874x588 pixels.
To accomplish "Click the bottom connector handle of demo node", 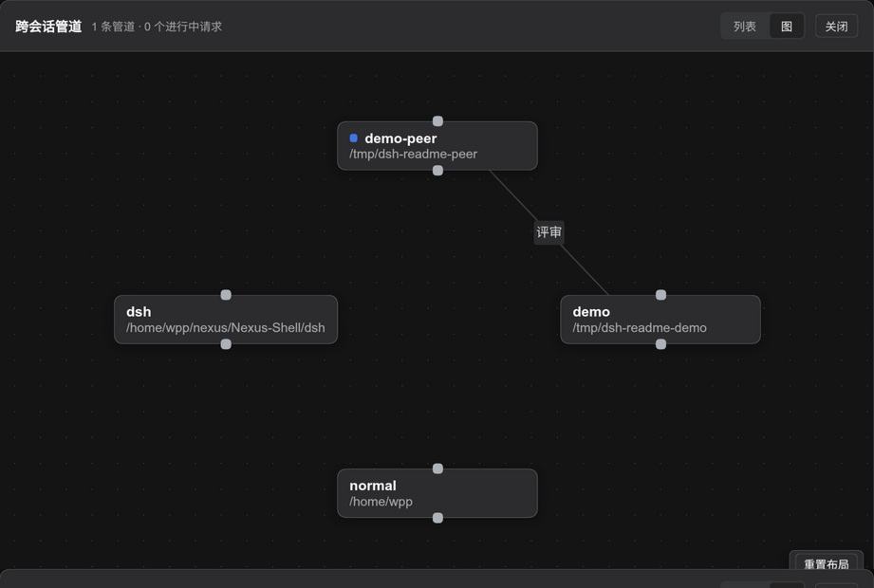I will click(661, 344).
